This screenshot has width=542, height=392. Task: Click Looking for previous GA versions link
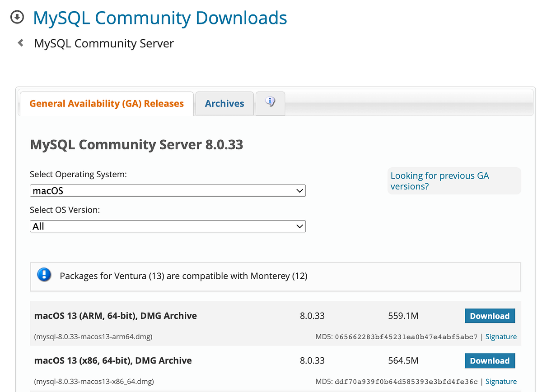[x=439, y=180]
